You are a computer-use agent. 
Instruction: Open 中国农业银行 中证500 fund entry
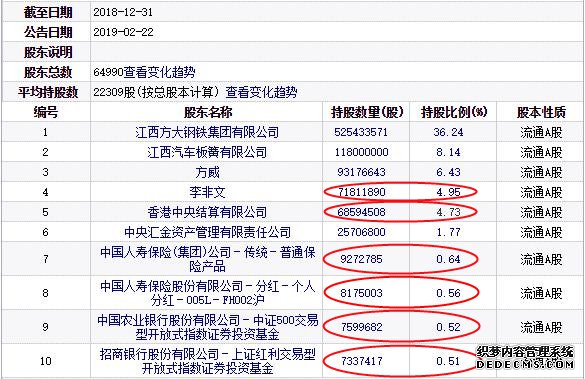click(207, 327)
